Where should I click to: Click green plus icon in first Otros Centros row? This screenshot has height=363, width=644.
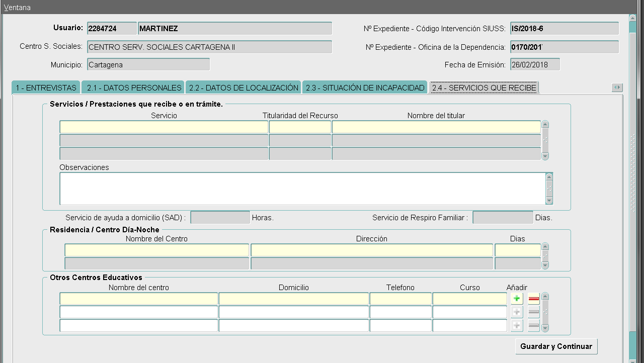517,299
